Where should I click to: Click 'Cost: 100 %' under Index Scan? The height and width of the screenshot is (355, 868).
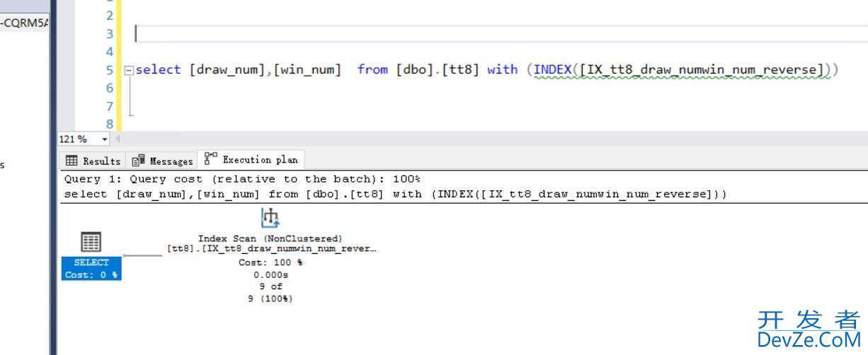(x=270, y=262)
